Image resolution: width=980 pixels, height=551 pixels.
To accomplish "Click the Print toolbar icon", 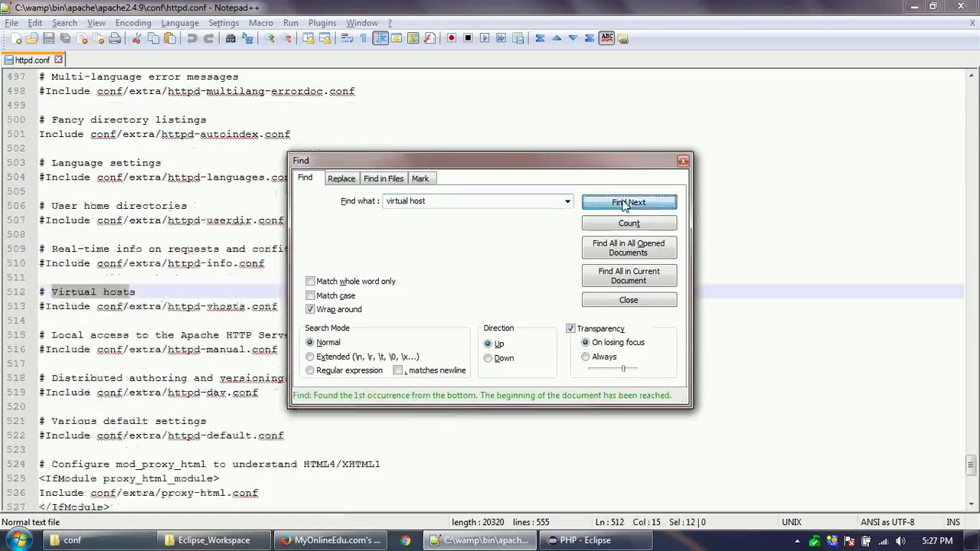I will [x=115, y=38].
